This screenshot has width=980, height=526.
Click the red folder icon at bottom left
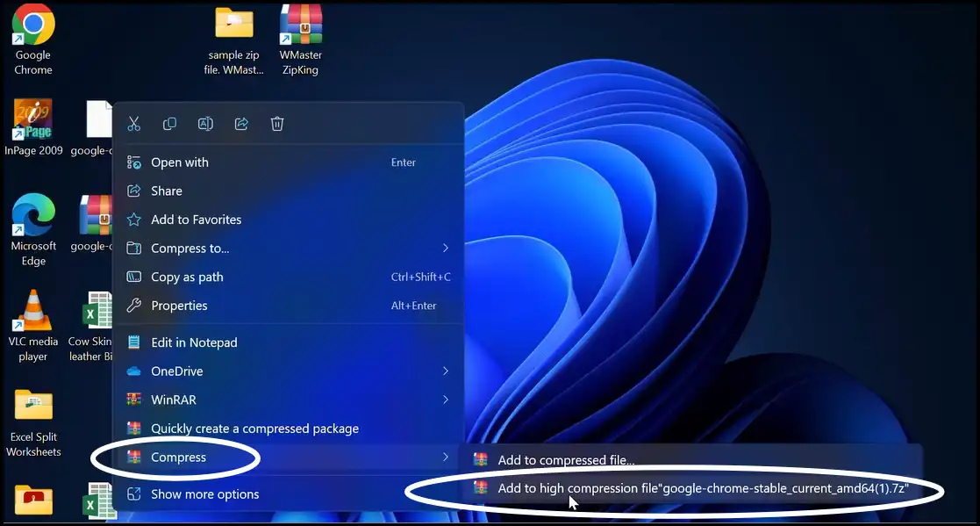click(33, 501)
